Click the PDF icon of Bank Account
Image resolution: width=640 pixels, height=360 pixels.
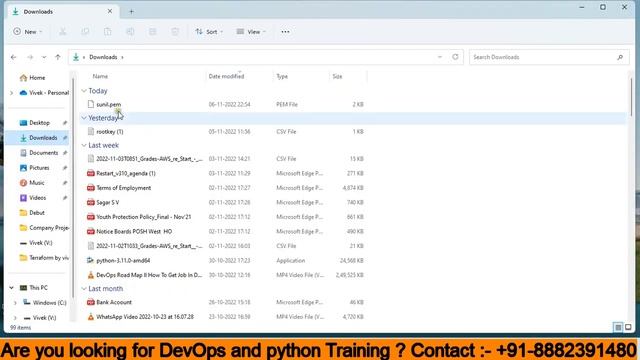(91, 302)
